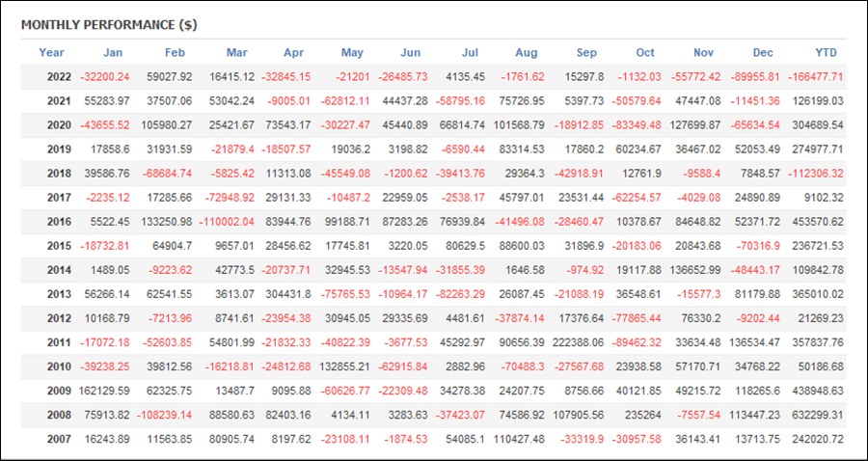
Task: Click the 2009 YTD value 438948.63
Action: coord(818,391)
